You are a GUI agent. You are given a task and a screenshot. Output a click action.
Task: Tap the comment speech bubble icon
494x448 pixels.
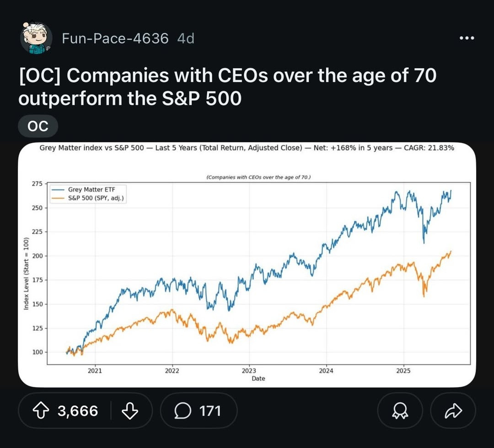pyautogui.click(x=183, y=411)
